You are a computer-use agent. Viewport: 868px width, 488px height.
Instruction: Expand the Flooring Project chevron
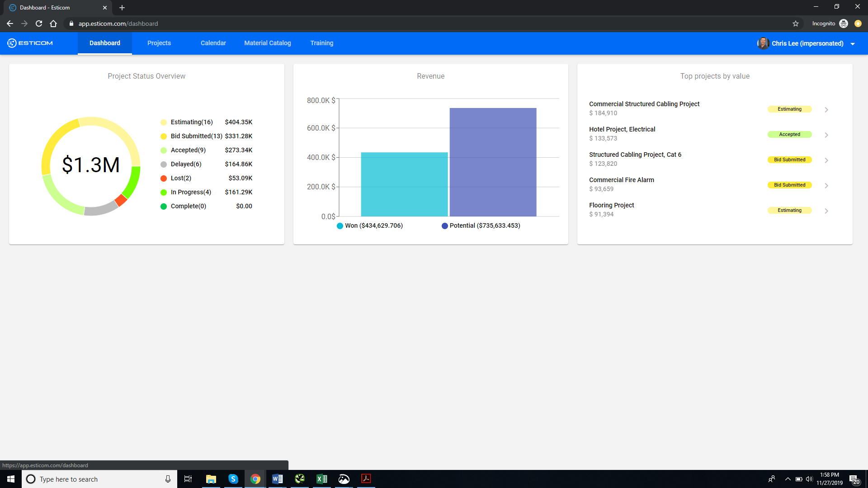pyautogui.click(x=826, y=211)
